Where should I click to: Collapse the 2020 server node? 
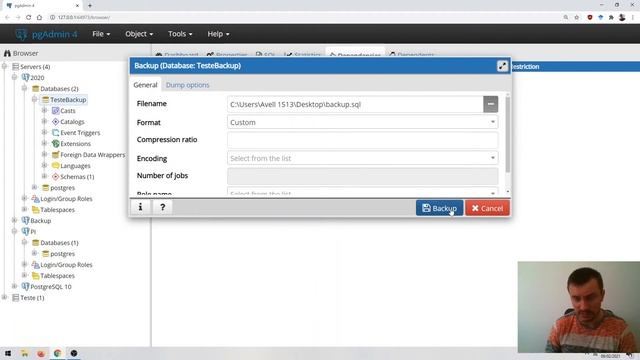(14, 78)
